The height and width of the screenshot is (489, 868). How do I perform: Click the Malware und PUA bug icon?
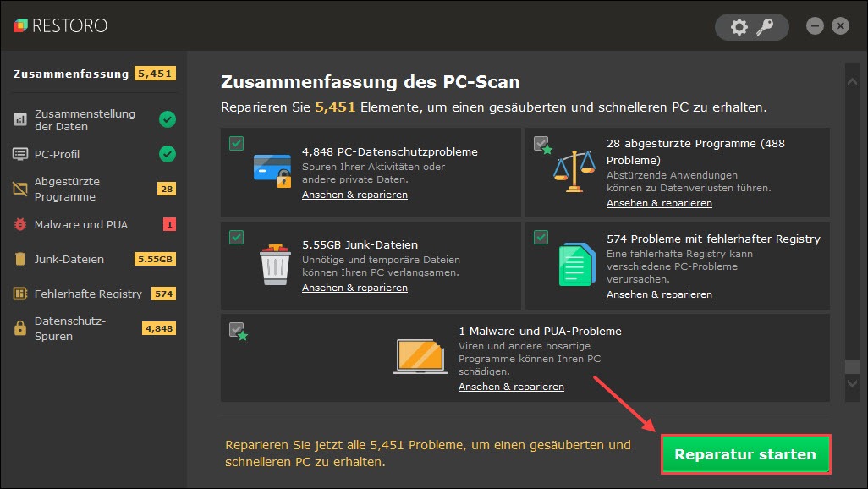point(20,224)
